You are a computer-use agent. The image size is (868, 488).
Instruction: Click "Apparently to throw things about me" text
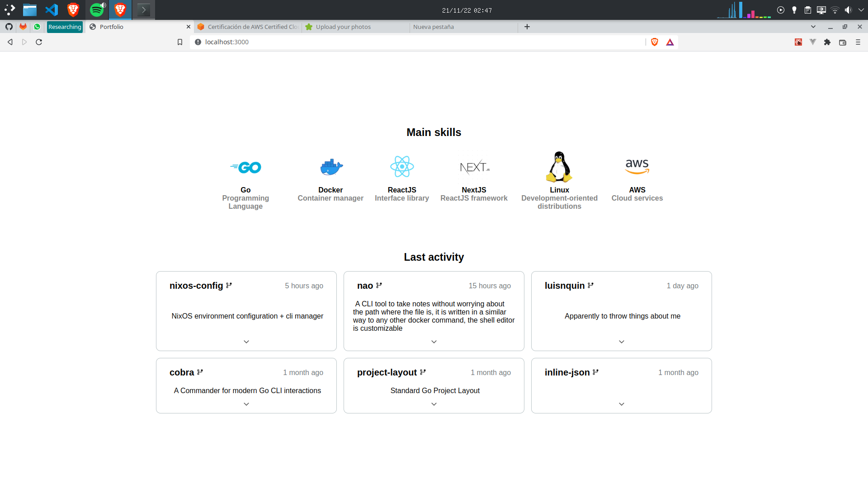623,316
